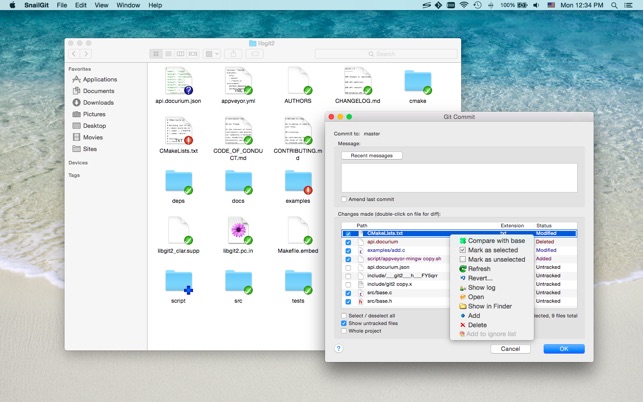Click the Cancel button
Image resolution: width=643 pixels, height=402 pixels.
pyautogui.click(x=509, y=348)
